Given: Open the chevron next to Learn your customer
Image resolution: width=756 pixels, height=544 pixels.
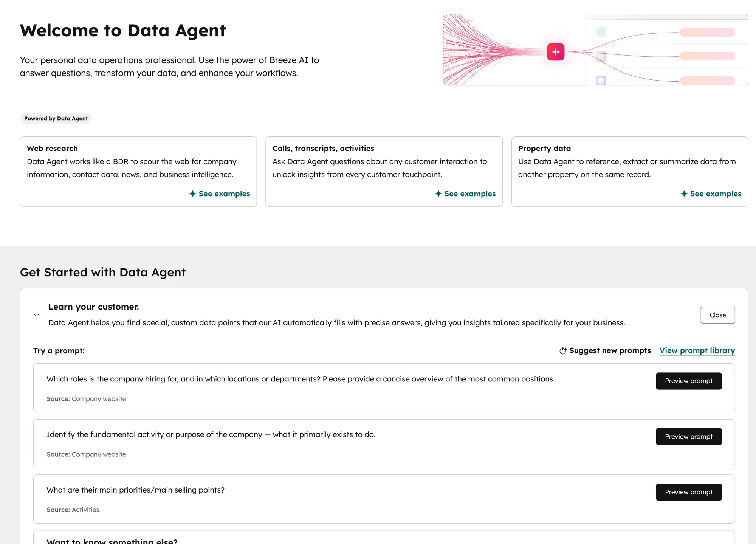Looking at the screenshot, I should (x=37, y=315).
